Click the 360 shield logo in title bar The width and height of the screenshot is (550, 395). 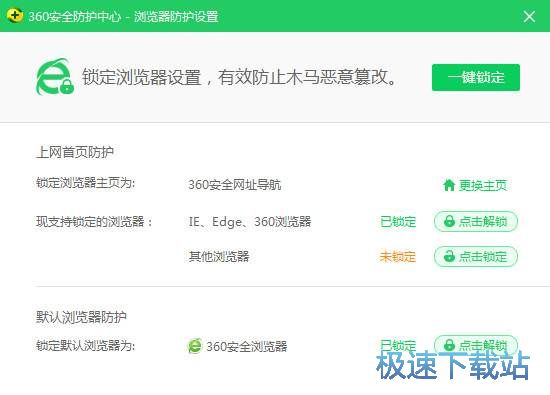tap(15, 16)
